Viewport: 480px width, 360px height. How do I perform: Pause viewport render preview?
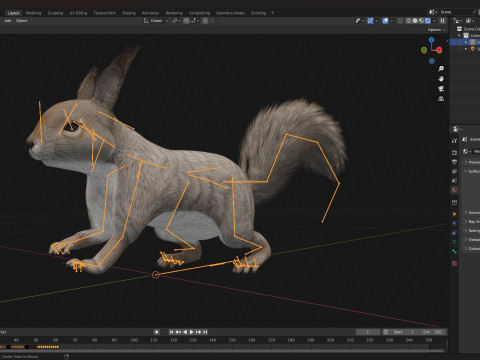click(x=442, y=21)
